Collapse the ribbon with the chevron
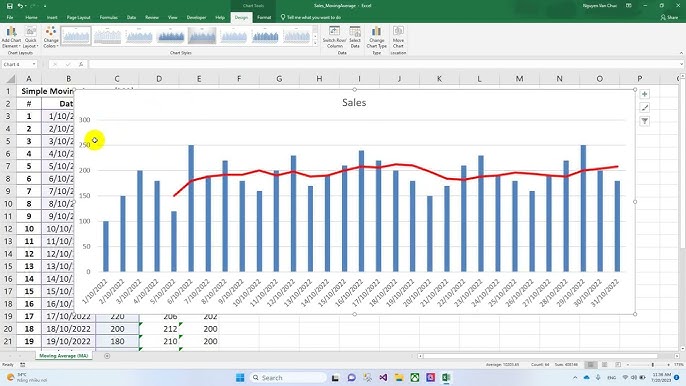 [681, 53]
